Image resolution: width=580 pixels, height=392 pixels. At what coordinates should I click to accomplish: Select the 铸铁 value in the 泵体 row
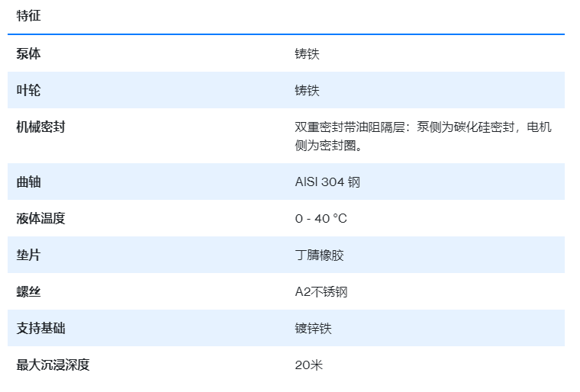click(x=307, y=54)
